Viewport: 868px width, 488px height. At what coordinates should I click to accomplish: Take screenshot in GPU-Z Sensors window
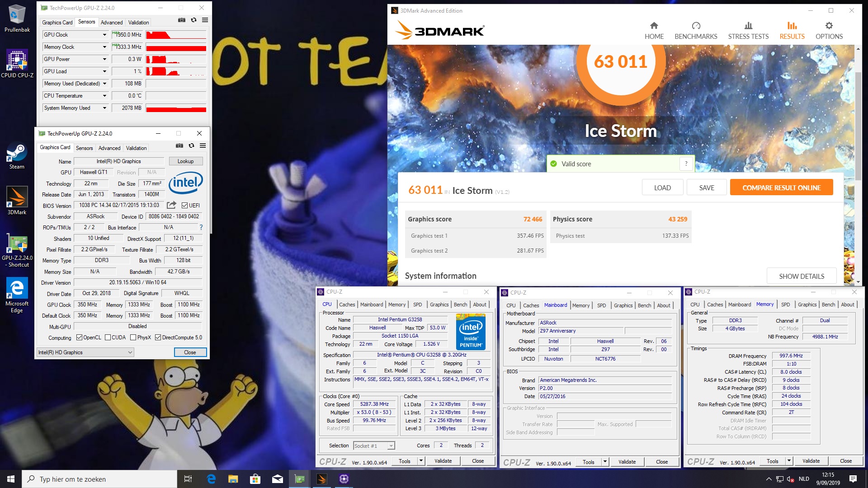[181, 20]
